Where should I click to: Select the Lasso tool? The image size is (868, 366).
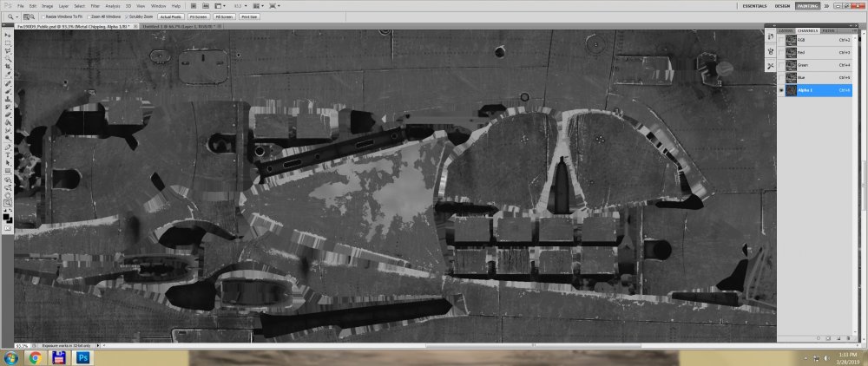(9, 50)
